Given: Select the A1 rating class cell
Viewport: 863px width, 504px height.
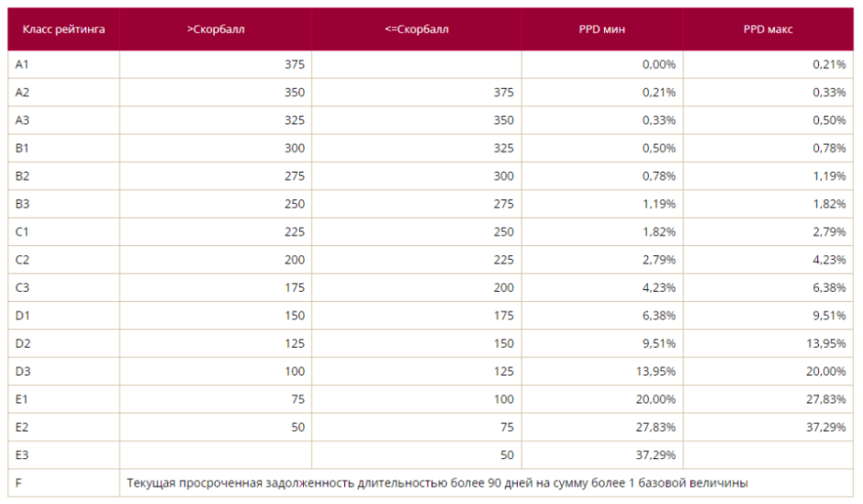Looking at the screenshot, I should tap(23, 64).
